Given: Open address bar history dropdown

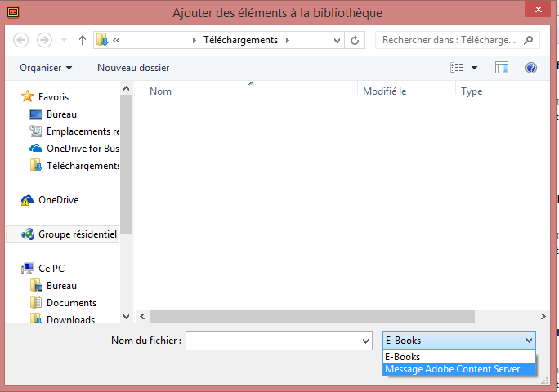Looking at the screenshot, I should click(337, 40).
